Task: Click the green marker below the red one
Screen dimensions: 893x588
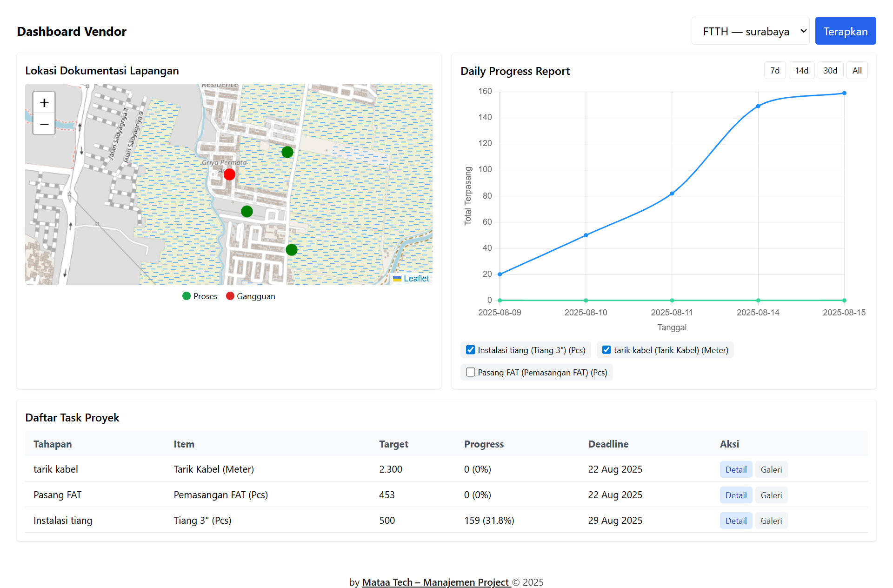Action: tap(247, 212)
